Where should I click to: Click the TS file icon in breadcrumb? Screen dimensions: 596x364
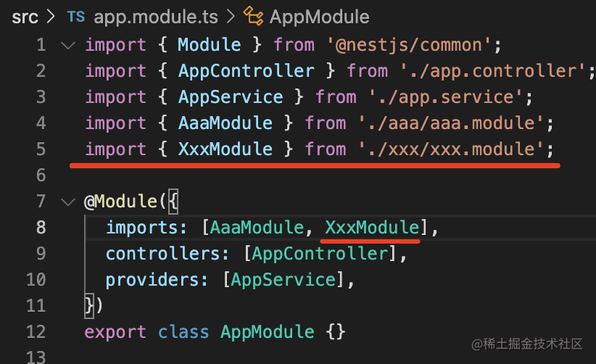75,16
